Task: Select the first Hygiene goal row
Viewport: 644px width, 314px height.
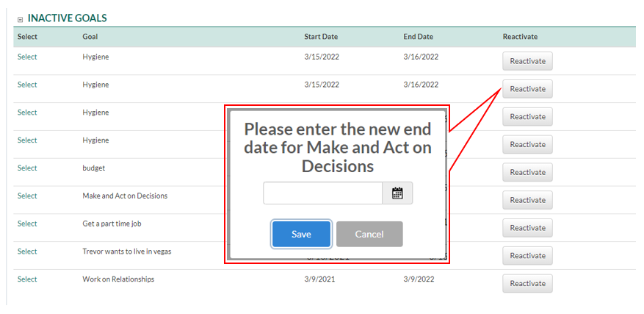Action: tap(27, 57)
